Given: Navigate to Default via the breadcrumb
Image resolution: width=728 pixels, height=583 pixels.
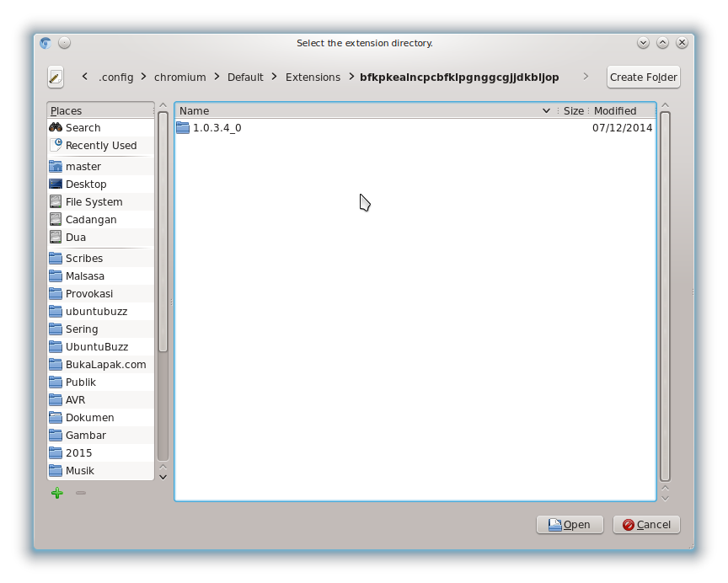Looking at the screenshot, I should tap(245, 77).
